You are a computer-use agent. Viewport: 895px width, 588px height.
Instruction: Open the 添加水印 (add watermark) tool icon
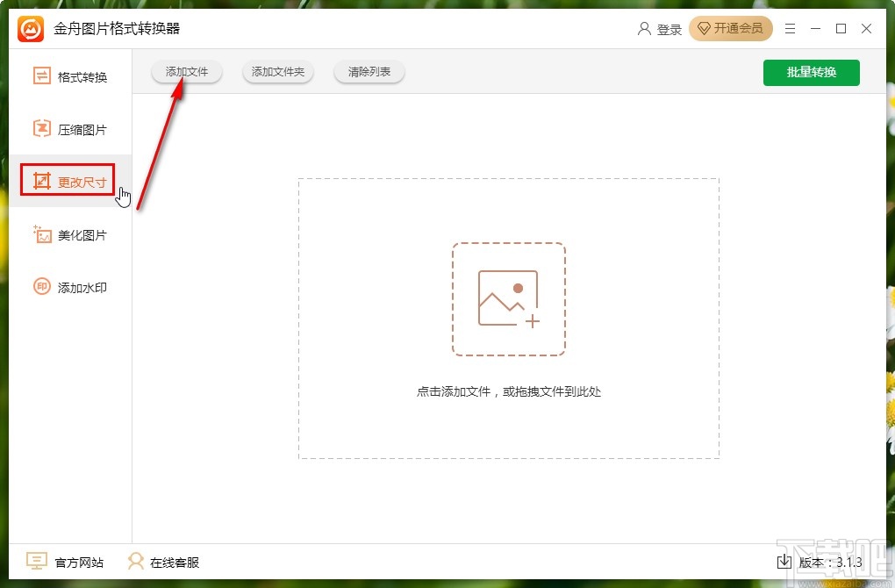tap(40, 287)
